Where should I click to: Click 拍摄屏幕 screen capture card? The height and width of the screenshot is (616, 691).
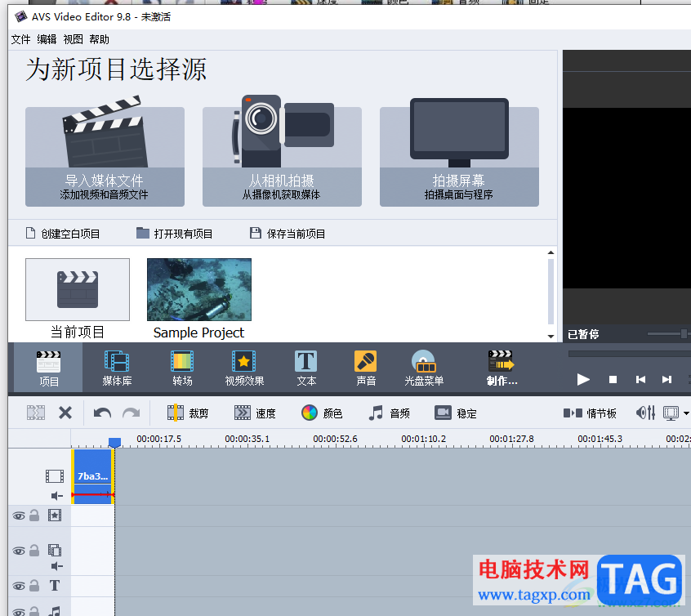click(x=459, y=157)
